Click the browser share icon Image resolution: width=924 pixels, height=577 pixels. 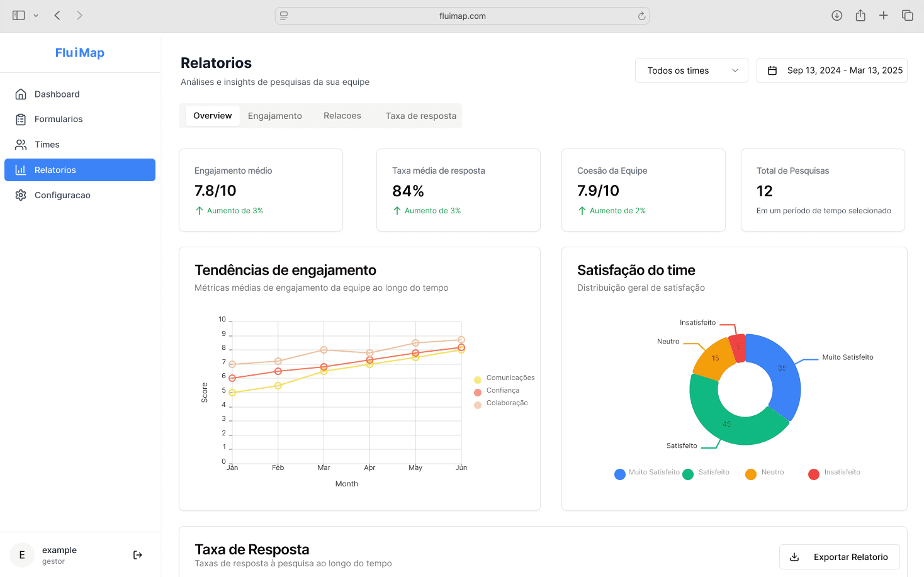click(860, 16)
